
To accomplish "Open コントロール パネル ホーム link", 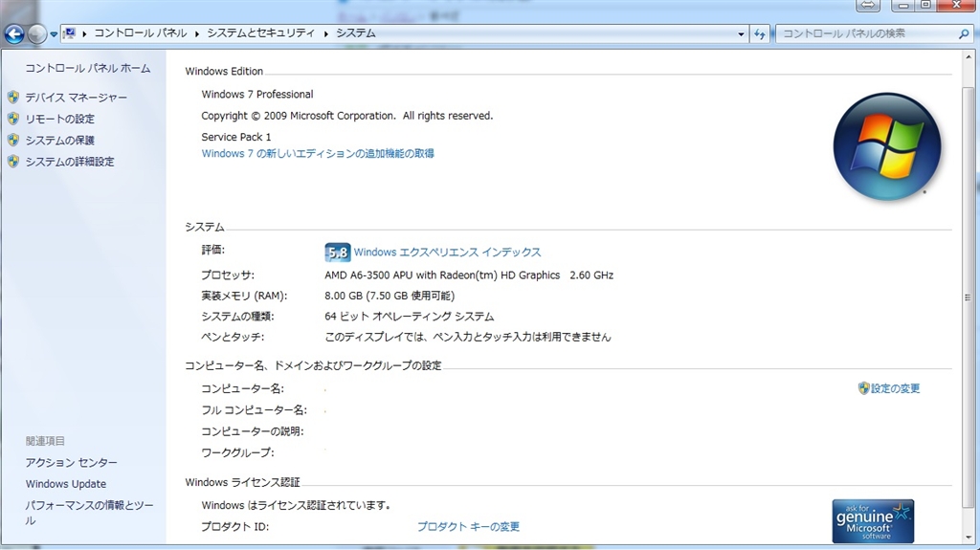I will [87, 69].
